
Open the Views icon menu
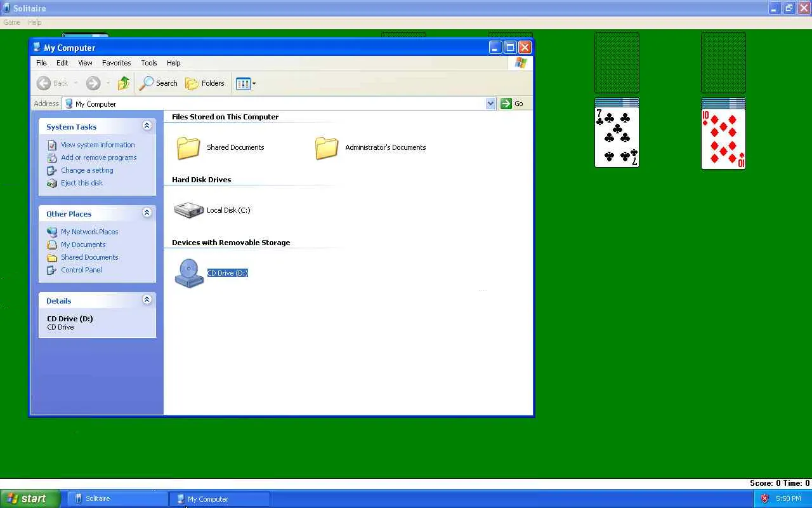coord(243,83)
